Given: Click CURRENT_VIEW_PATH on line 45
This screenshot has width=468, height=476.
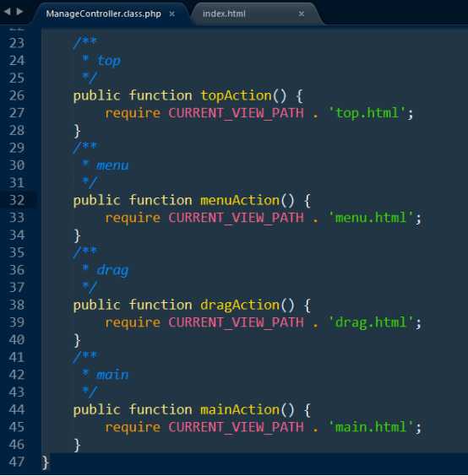Looking at the screenshot, I should click(237, 427).
